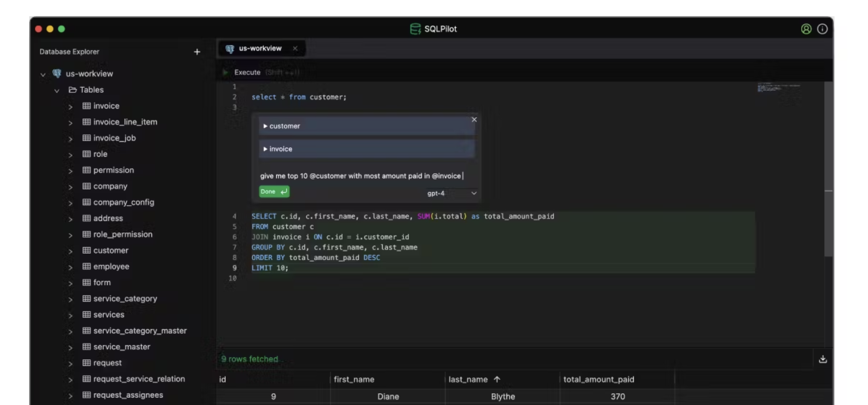Click the user account icon
This screenshot has height=405, width=868.
(806, 29)
